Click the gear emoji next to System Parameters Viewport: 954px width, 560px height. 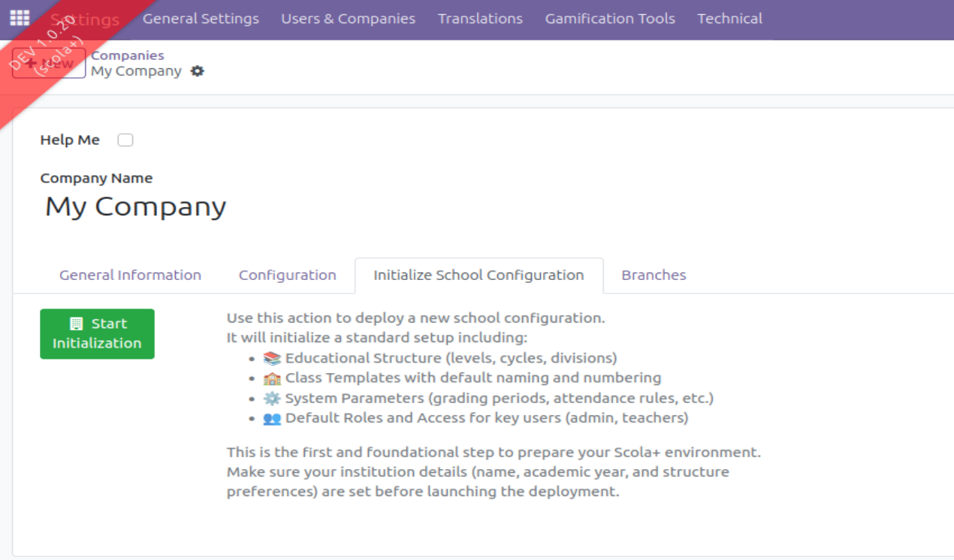pyautogui.click(x=272, y=399)
